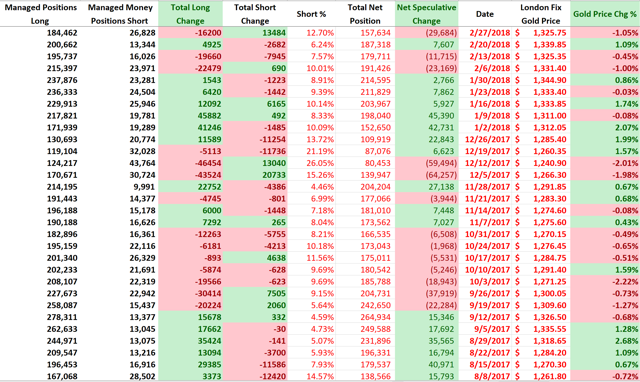Image resolution: width=640 pixels, height=382 pixels.
Task: Select date cell 2/27/2018
Action: [x=484, y=33]
